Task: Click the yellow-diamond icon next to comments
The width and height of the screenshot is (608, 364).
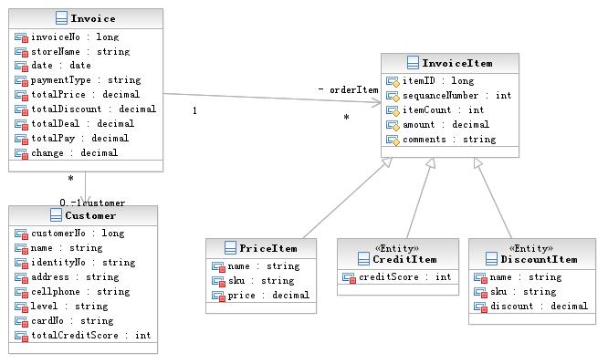Action: [x=393, y=140]
